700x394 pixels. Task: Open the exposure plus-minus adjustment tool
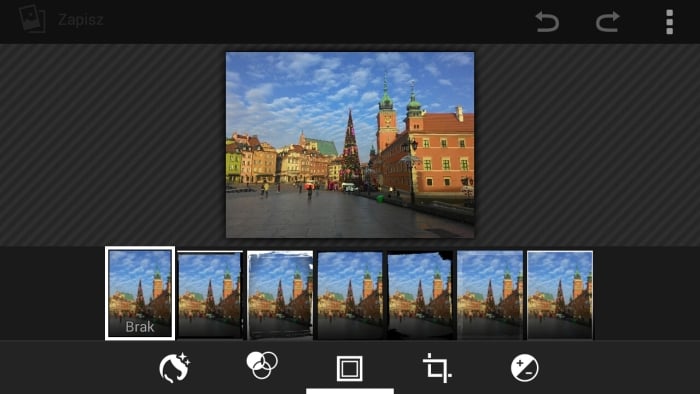click(x=525, y=368)
